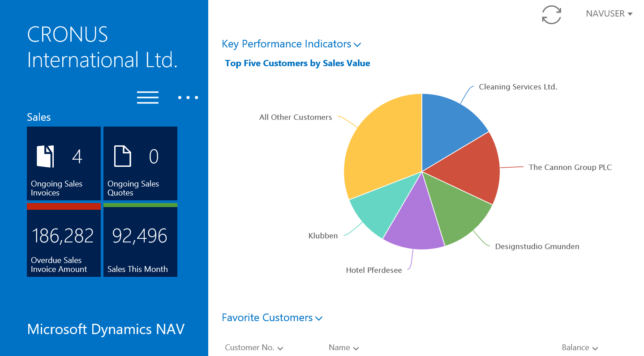Open the Customer No. column dropdown
This screenshot has width=644, height=356.
point(280,348)
